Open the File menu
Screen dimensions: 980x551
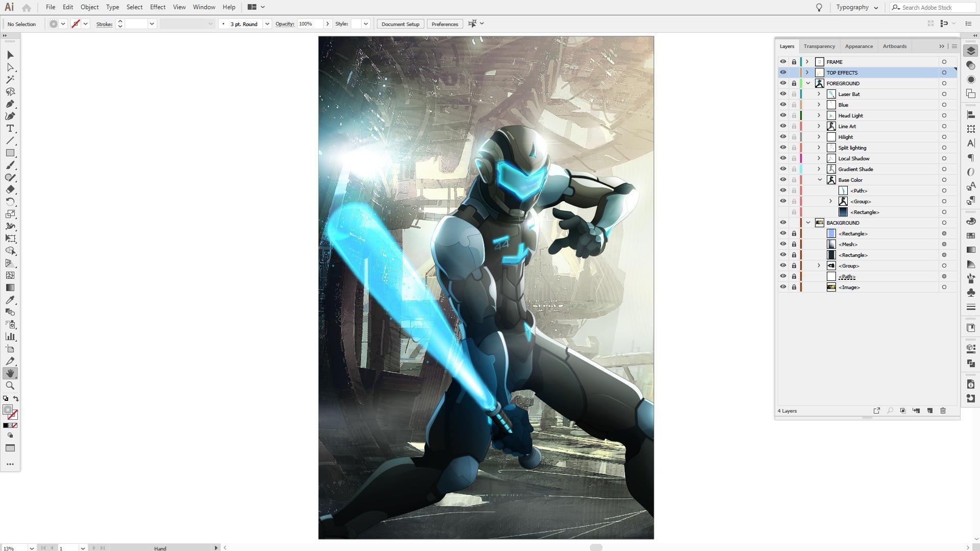(x=51, y=7)
